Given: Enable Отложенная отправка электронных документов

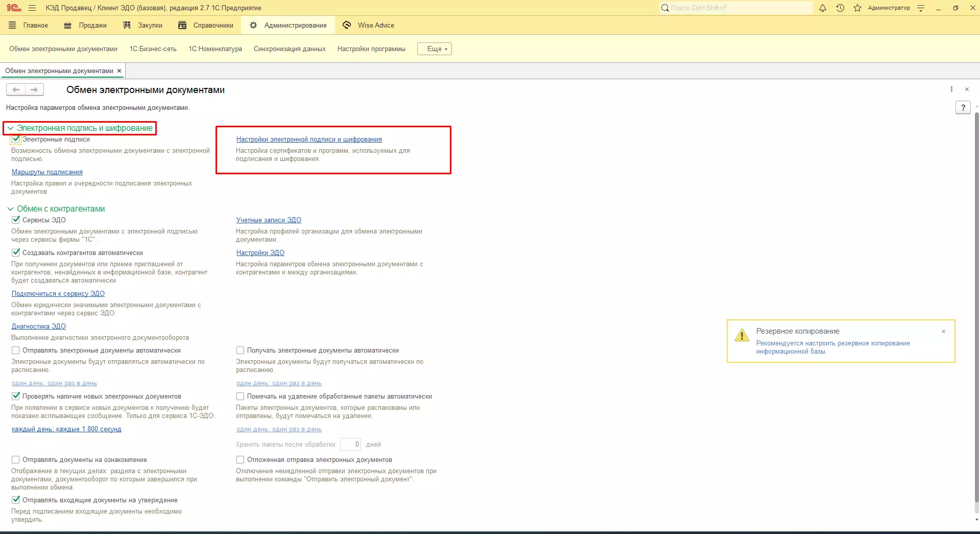Looking at the screenshot, I should 241,460.
